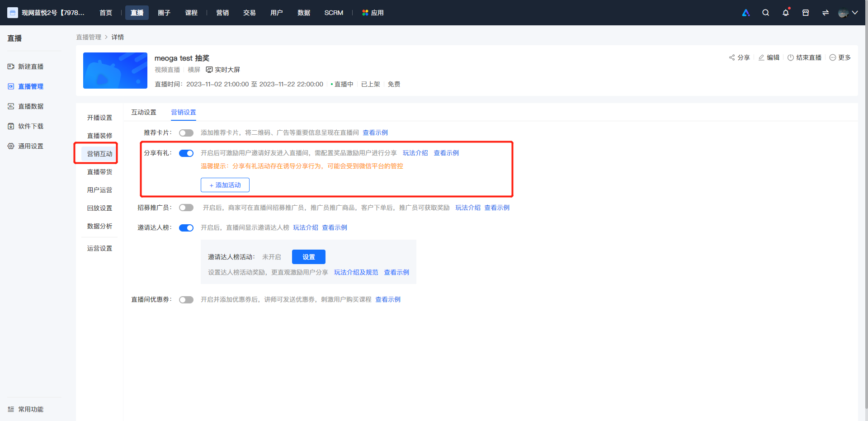The image size is (868, 421).
Task: Open 查看示例 link for 招募推广员
Action: pos(497,208)
